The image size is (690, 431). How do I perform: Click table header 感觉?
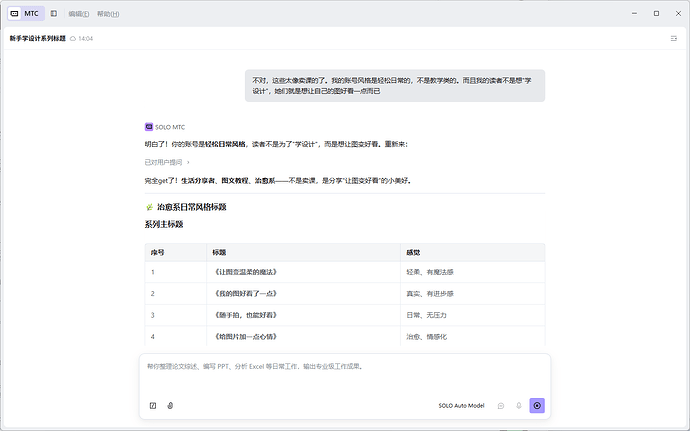tap(413, 253)
